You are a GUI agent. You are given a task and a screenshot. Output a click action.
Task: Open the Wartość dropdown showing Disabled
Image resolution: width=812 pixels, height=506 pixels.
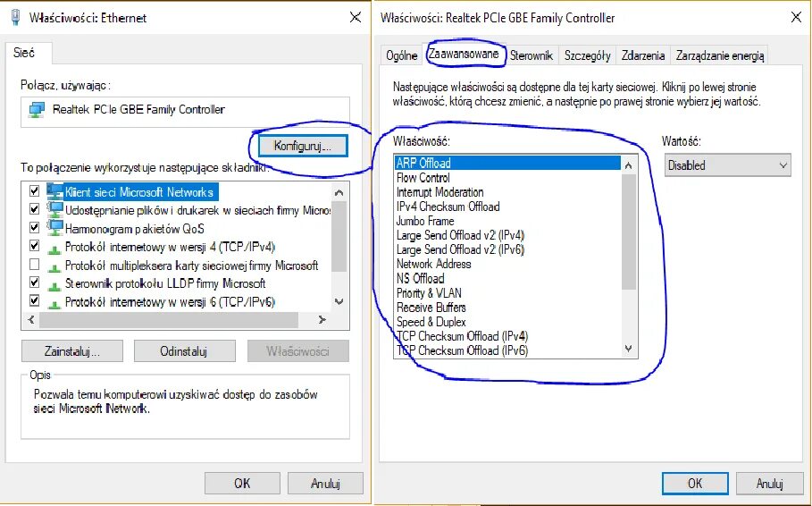tap(728, 165)
